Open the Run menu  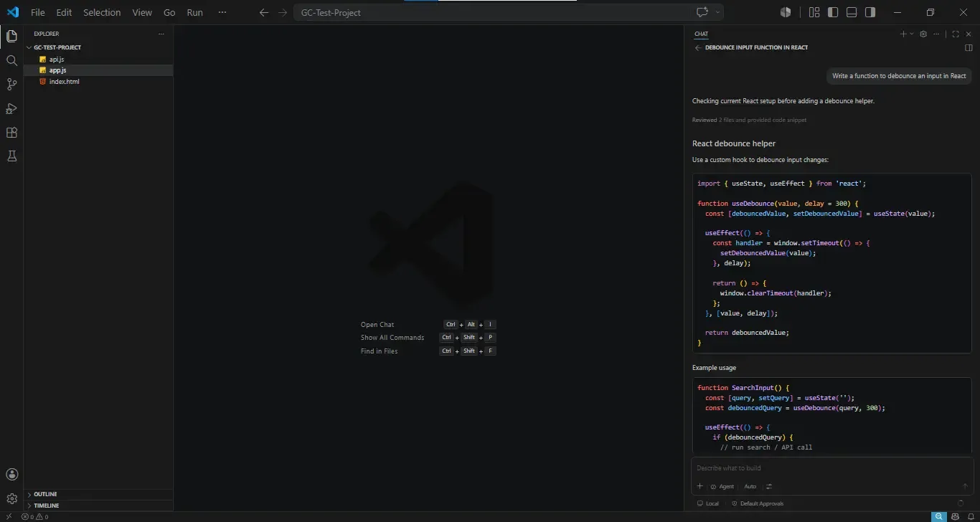[x=194, y=12]
